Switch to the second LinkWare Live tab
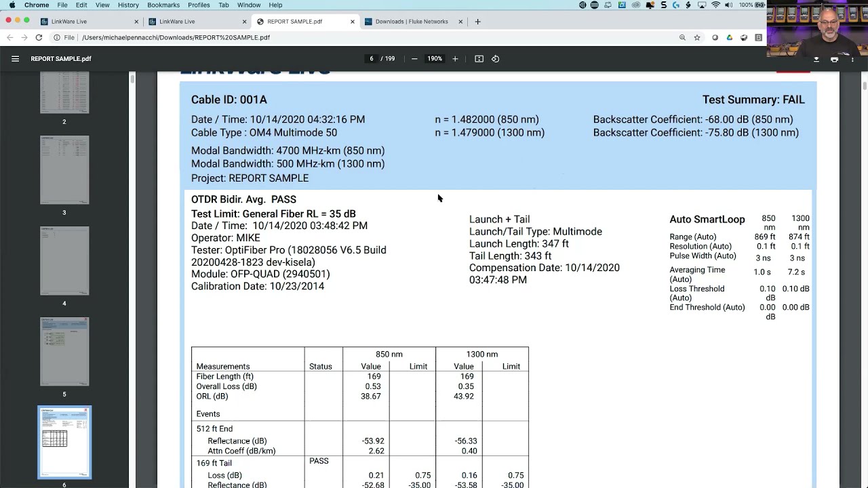The image size is (868, 488). tap(197, 22)
